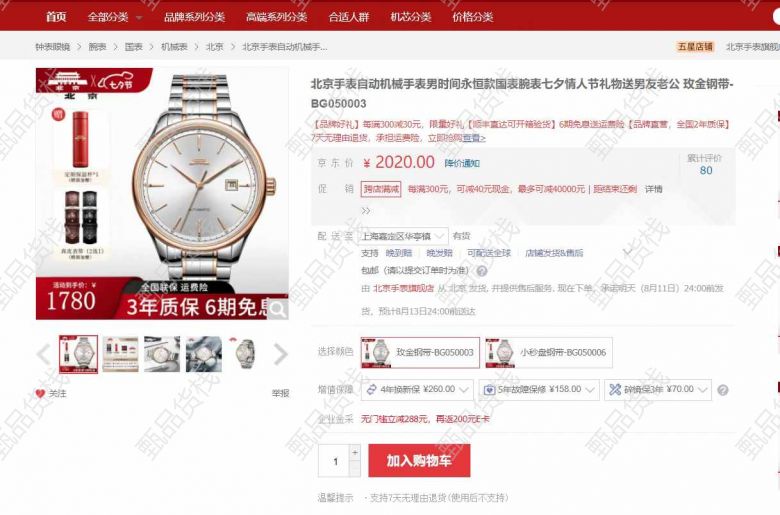Expand 全部分类 menu in red navbar
Image resolution: width=780 pixels, height=515 pixels.
(x=115, y=17)
